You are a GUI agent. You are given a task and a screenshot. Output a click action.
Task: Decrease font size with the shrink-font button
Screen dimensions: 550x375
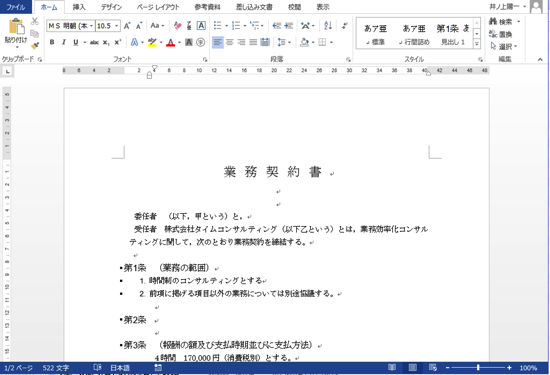click(139, 26)
